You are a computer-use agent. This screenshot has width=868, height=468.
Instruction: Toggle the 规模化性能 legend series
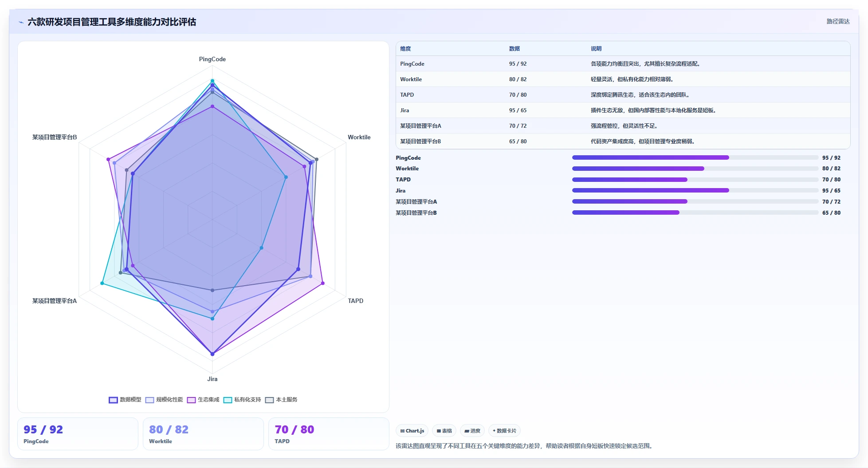(x=164, y=400)
